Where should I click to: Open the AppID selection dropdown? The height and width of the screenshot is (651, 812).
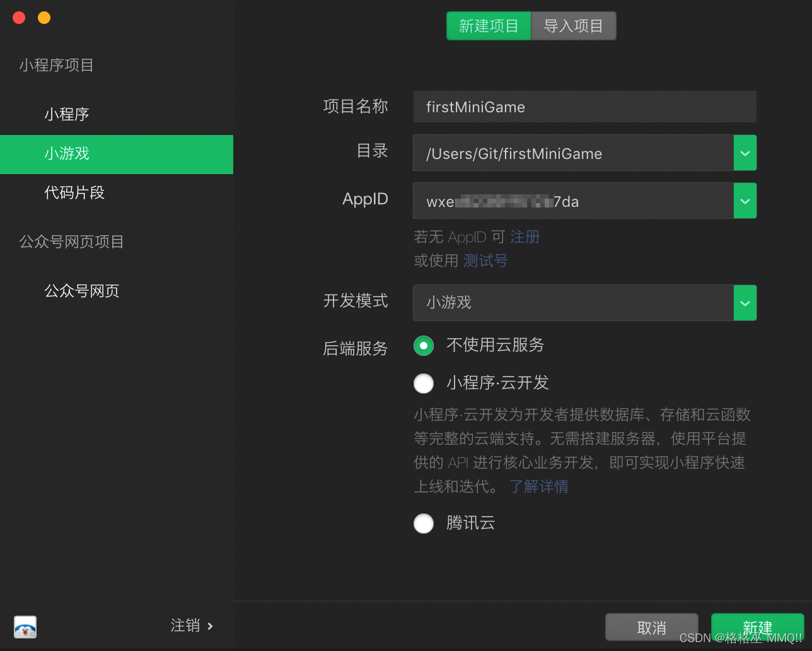(x=745, y=201)
